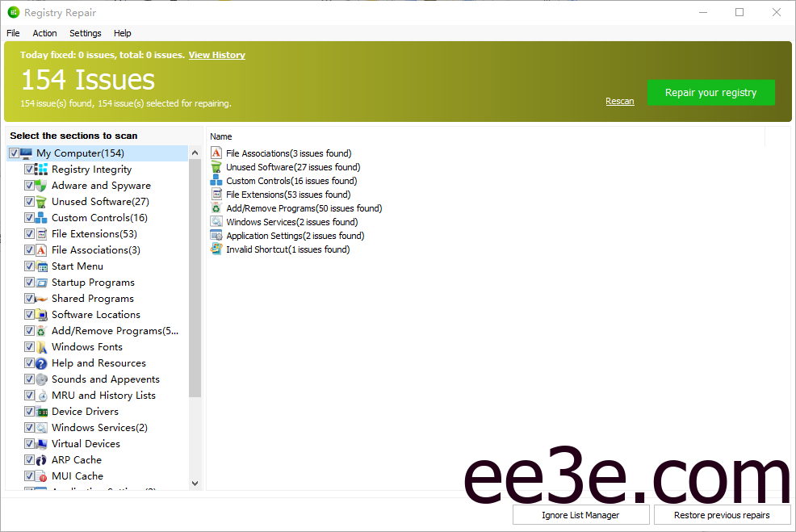Open the View History link

point(216,55)
